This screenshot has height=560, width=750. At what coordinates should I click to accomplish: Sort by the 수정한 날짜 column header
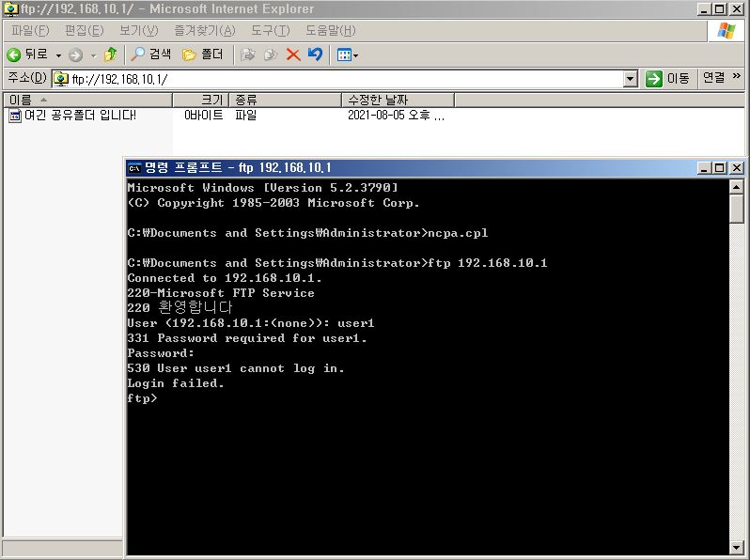click(x=398, y=100)
